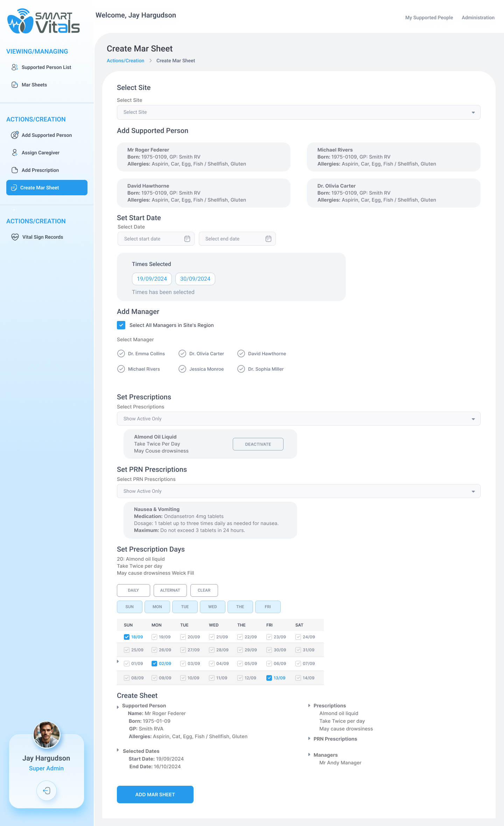
Task: Open the start date calendar icon
Action: (x=187, y=239)
